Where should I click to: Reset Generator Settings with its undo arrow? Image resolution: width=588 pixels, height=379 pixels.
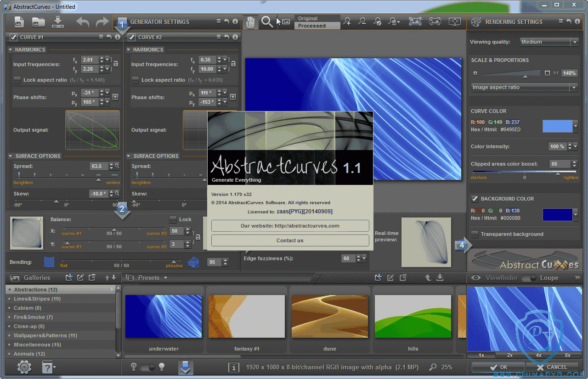(226, 22)
